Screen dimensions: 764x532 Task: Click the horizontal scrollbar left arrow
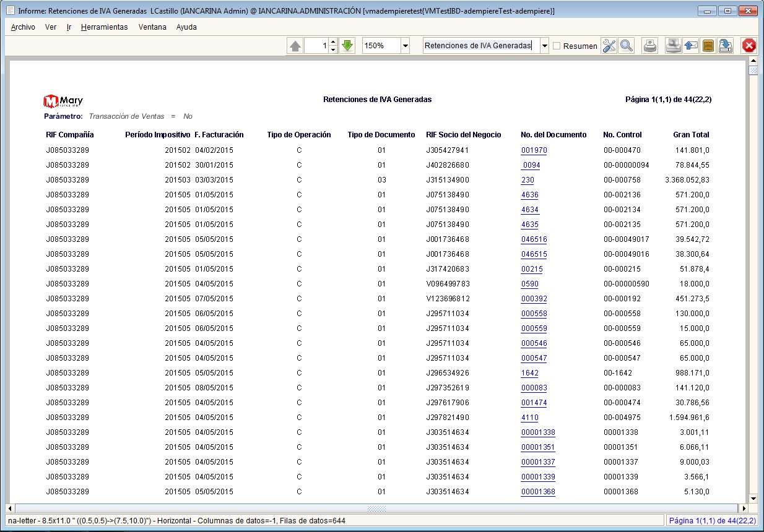(x=9, y=508)
